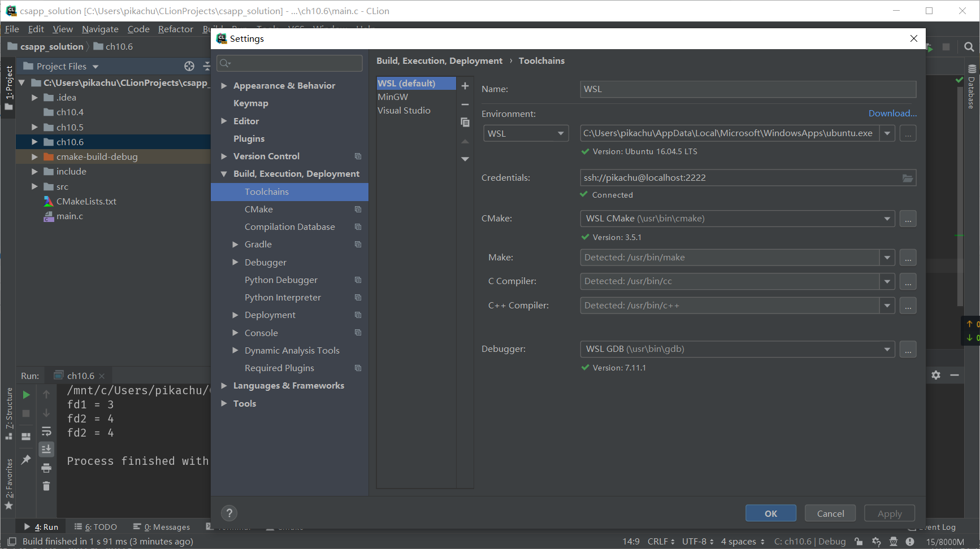Cancel the Settings dialog
The width and height of the screenshot is (980, 549).
tap(830, 513)
